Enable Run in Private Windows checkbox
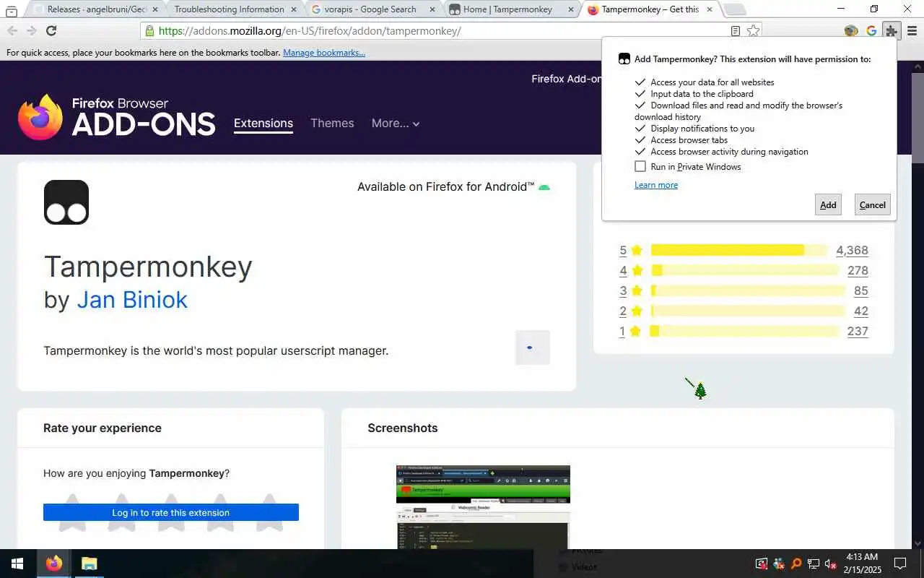924x578 pixels. 640,166
